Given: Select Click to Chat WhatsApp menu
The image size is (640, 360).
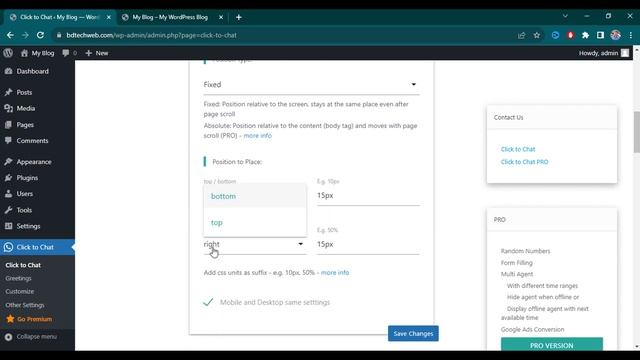Looking at the screenshot, I should [37, 247].
